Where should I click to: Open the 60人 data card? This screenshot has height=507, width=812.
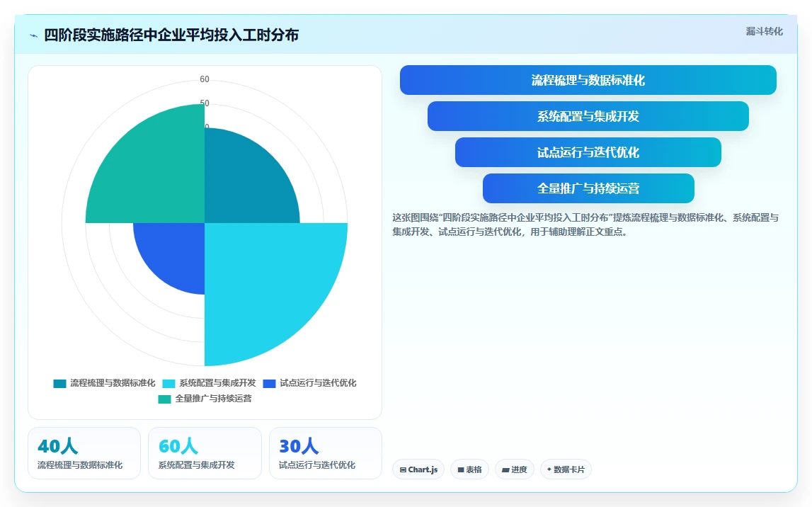[x=205, y=453]
